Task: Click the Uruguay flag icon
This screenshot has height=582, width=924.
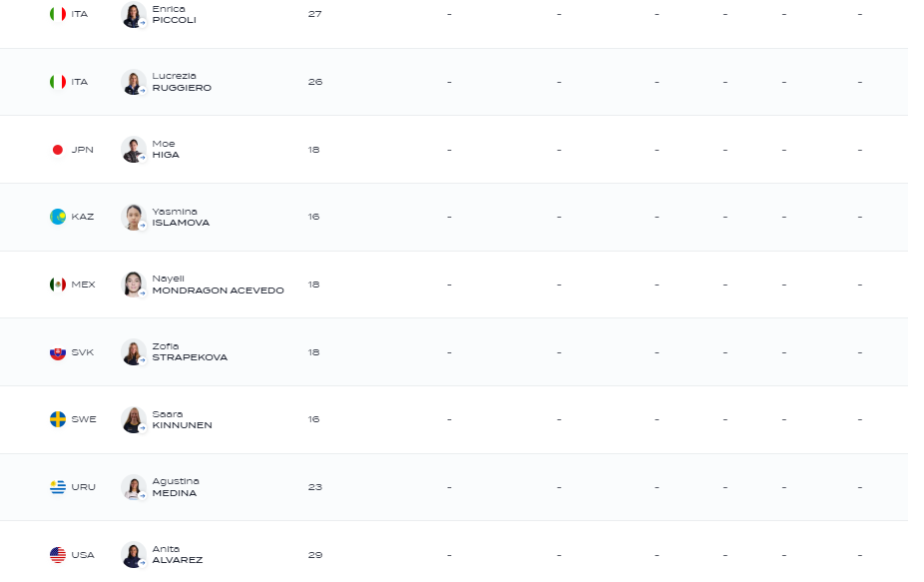Action: [58, 487]
